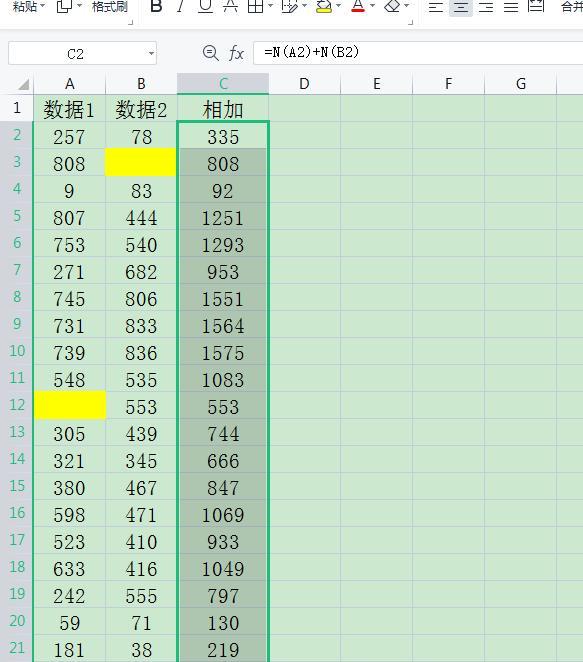Screen dimensions: 583x662
Task: Click cell with value 219
Action: pyautogui.click(x=223, y=648)
